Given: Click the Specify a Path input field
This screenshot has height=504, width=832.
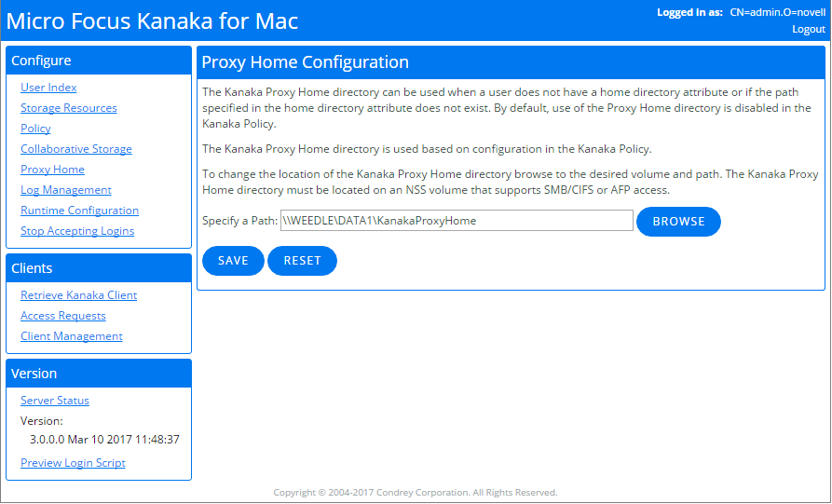Looking at the screenshot, I should (457, 221).
